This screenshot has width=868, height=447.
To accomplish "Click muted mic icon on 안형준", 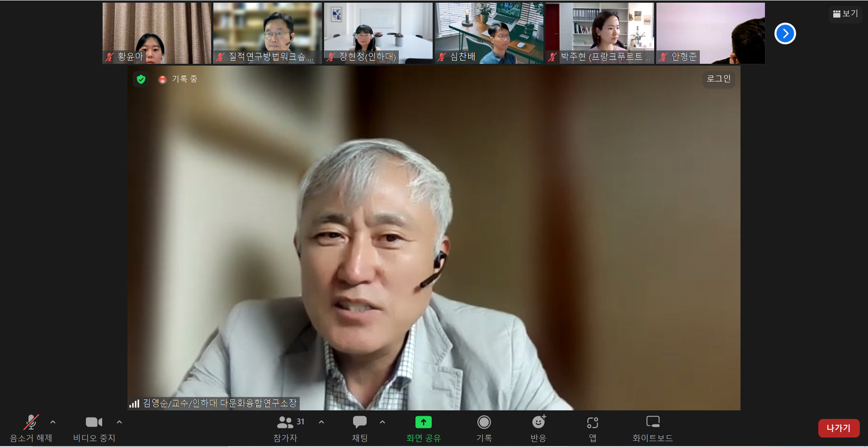I will coord(663,57).
